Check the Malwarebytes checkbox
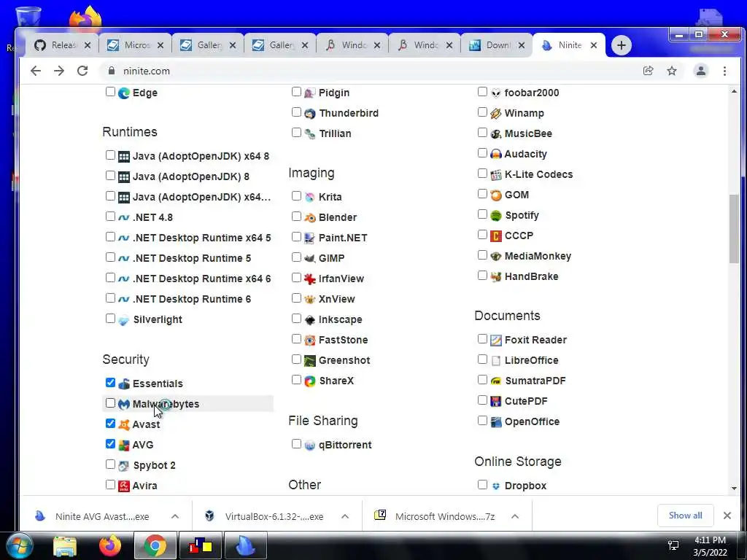 pos(110,402)
